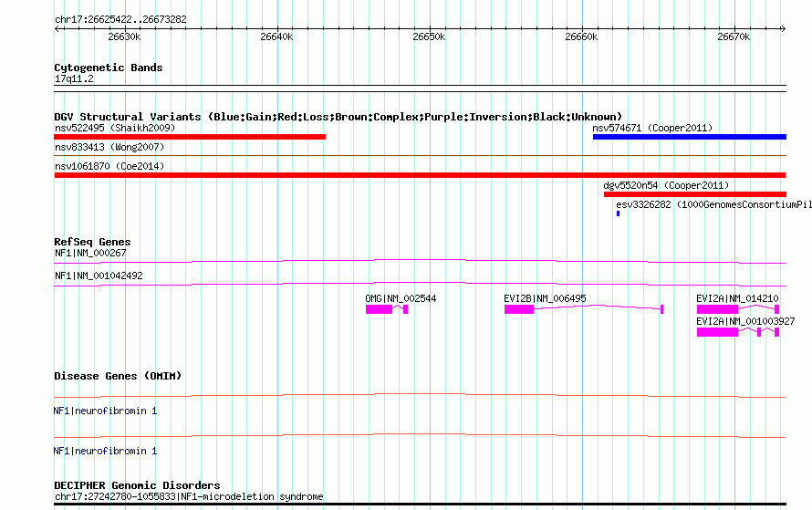Viewport: 812px width, 510px height.
Task: Click the red nsv522495 (Shaikh2009) variant bar
Action: pyautogui.click(x=190, y=137)
